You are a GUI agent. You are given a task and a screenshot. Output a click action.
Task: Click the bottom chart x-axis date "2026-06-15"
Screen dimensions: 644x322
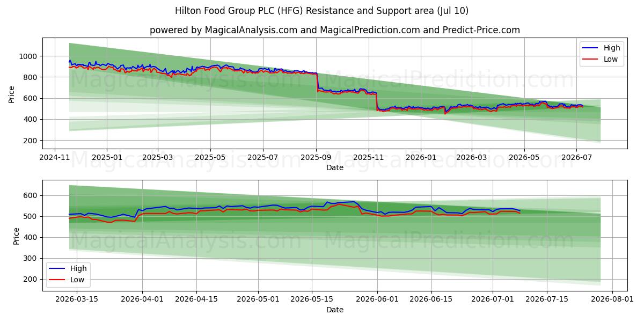point(431,300)
